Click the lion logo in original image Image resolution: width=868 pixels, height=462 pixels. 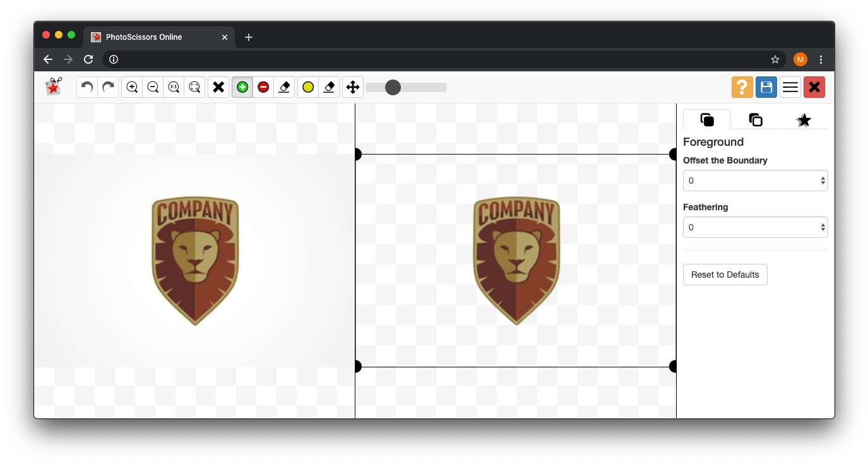point(195,261)
